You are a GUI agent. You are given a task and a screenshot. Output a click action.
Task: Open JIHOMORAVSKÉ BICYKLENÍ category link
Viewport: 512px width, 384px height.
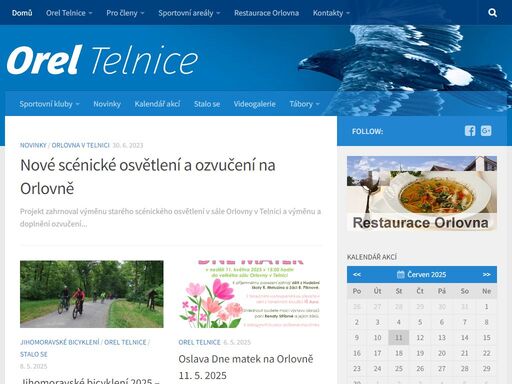coord(60,342)
